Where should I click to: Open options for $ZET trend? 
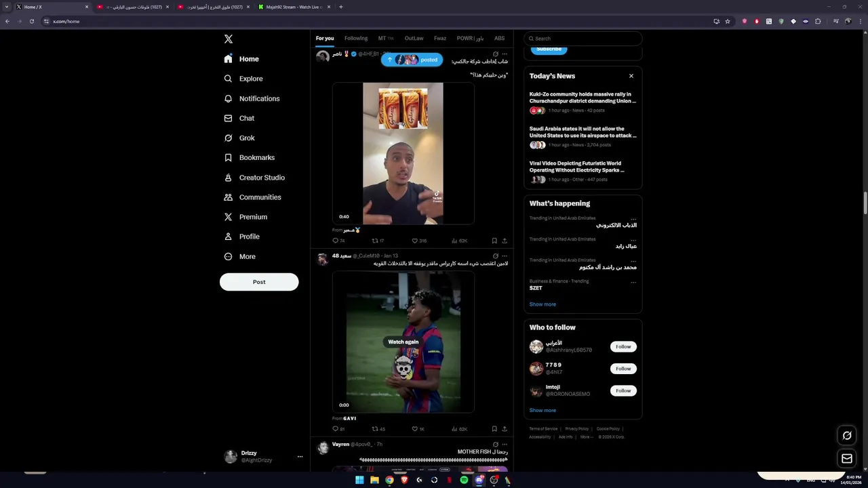(633, 282)
